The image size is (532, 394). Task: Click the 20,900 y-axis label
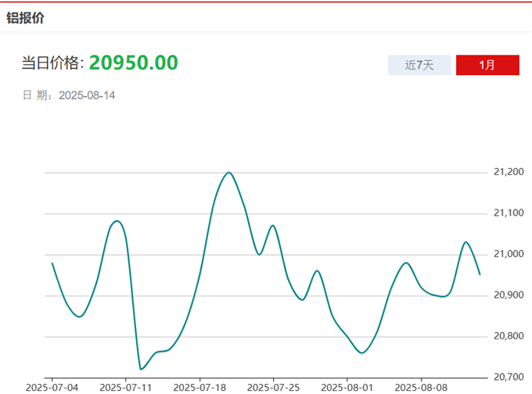pos(509,295)
